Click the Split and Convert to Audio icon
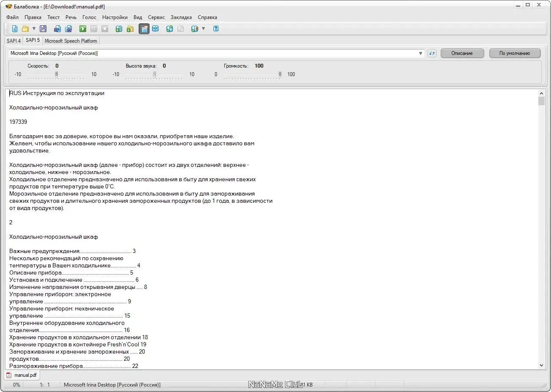 [68, 29]
